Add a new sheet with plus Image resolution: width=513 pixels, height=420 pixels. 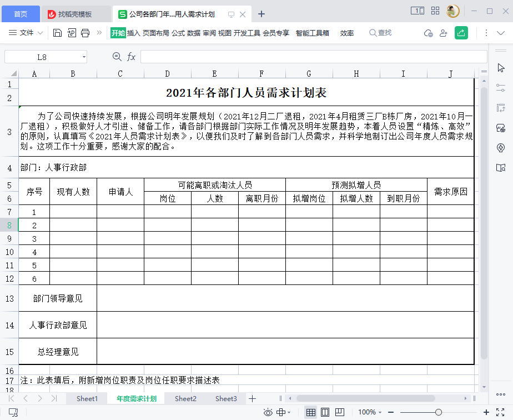[252, 398]
